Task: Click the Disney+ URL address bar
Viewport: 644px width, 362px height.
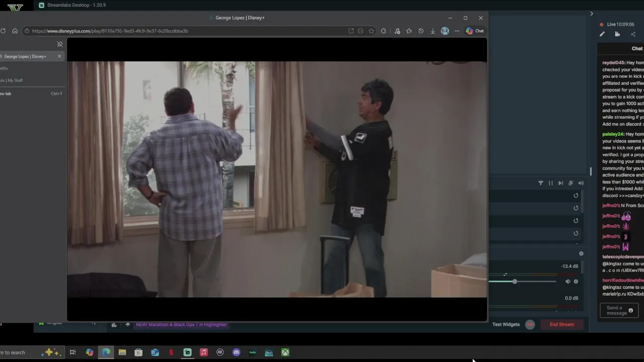Action: (x=187, y=31)
